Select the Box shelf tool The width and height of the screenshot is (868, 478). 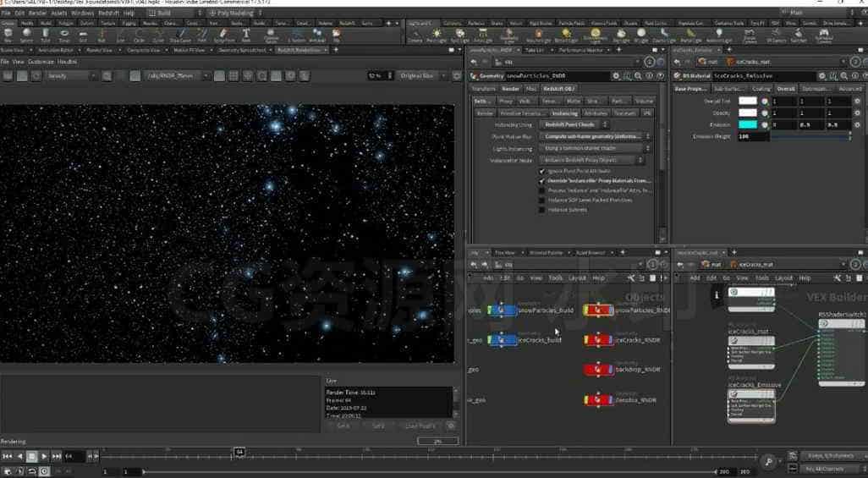click(x=8, y=35)
